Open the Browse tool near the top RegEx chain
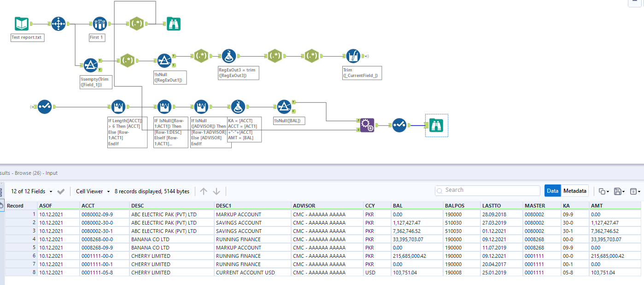Image resolution: width=644 pixels, height=285 pixels. pyautogui.click(x=173, y=23)
